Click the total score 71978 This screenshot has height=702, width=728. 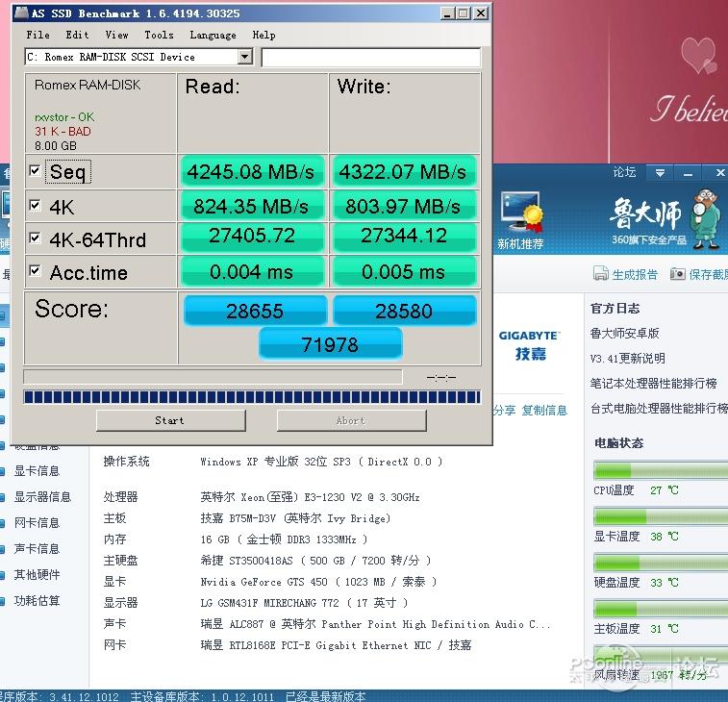point(330,344)
